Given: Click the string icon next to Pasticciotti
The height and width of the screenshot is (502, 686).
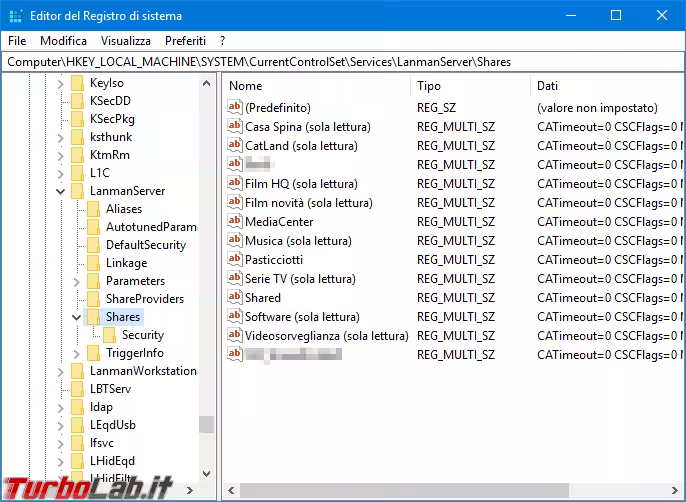Looking at the screenshot, I should coord(235,260).
